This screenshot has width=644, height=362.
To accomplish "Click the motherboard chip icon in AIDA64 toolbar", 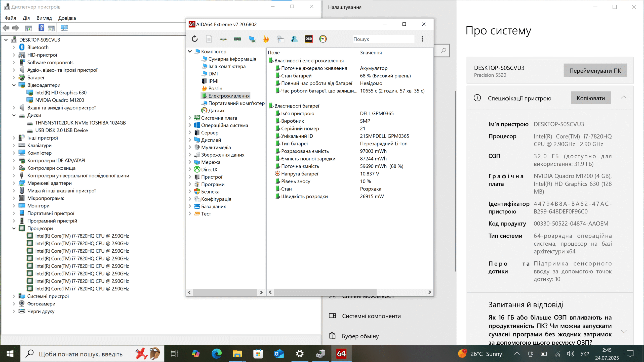I will (223, 39).
